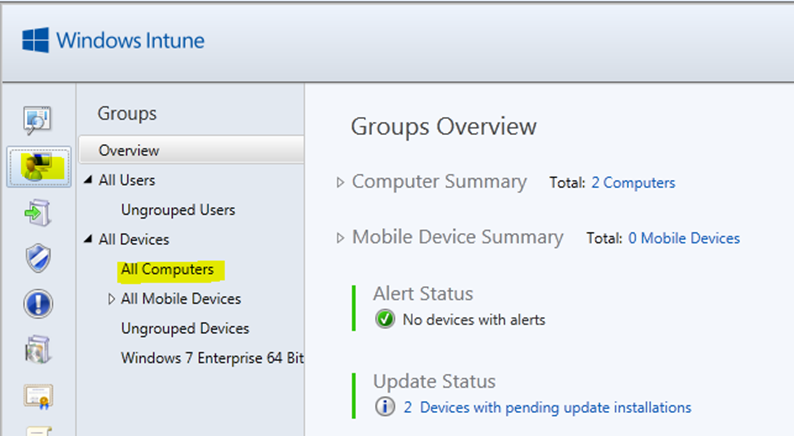Open the 2 Computers link
The image size is (794, 436).
pyautogui.click(x=633, y=183)
